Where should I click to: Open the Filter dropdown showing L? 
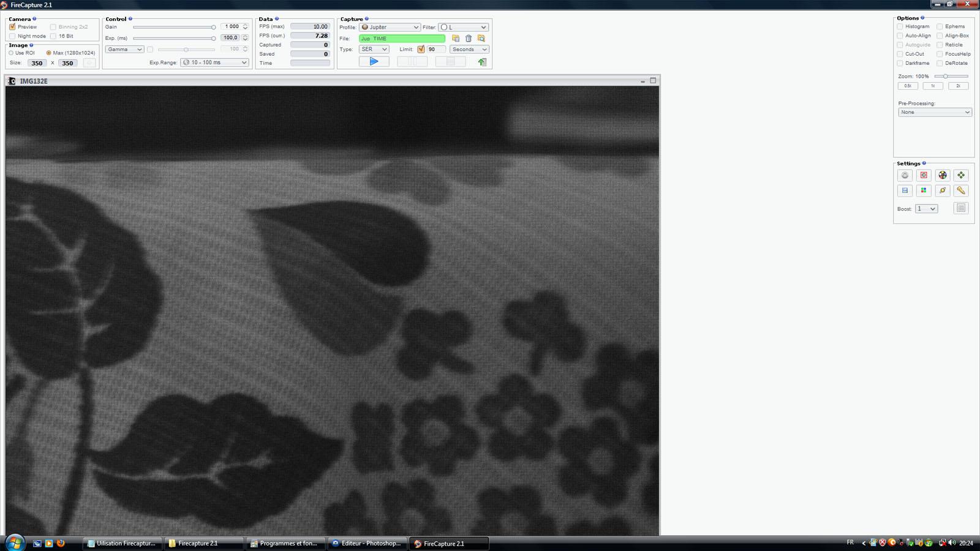click(x=463, y=28)
